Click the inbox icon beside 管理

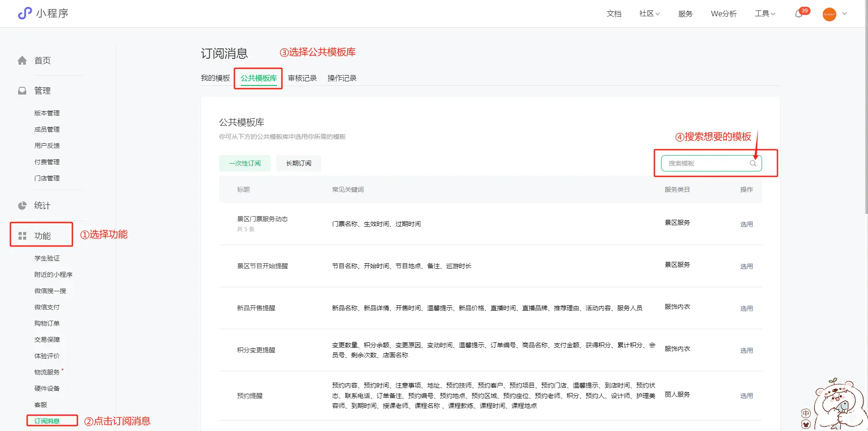point(22,91)
